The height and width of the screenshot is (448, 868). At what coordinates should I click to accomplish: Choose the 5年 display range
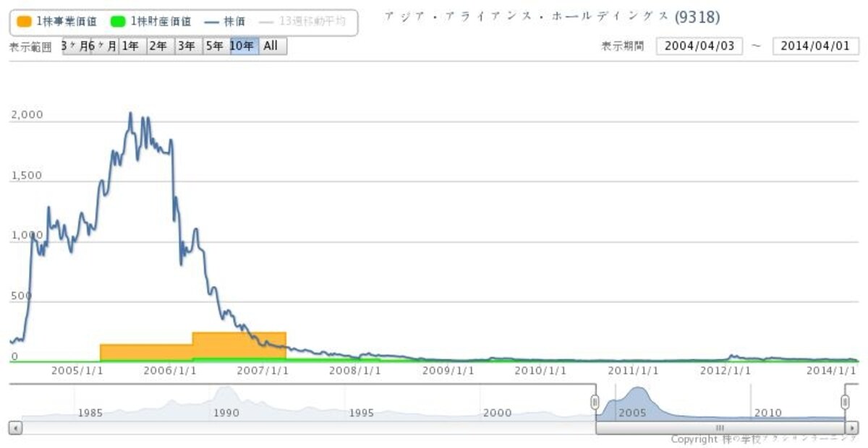pos(216,46)
